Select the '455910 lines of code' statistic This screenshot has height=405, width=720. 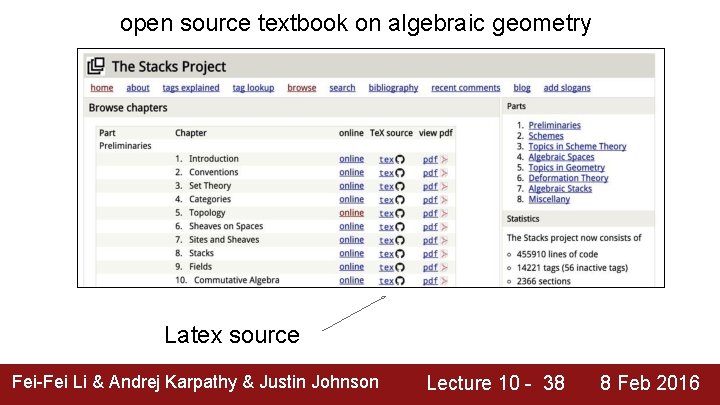point(557,254)
